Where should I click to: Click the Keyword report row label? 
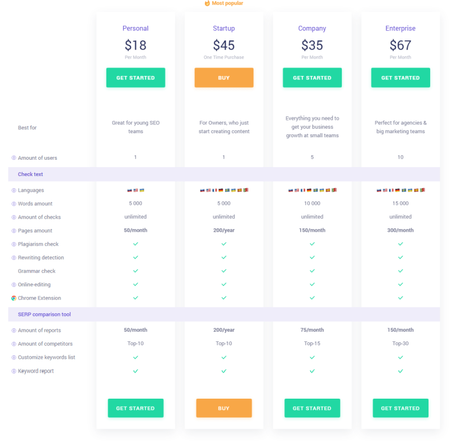point(36,371)
